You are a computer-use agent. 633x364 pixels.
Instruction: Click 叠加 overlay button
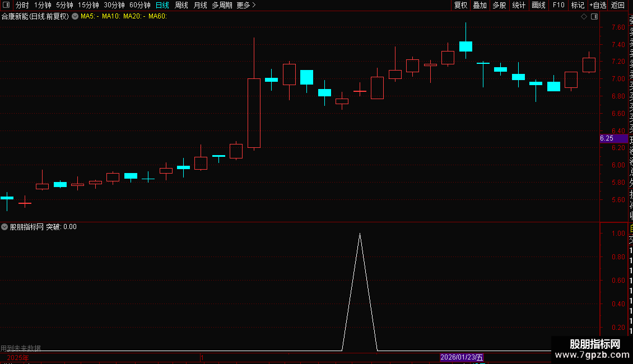(x=480, y=5)
